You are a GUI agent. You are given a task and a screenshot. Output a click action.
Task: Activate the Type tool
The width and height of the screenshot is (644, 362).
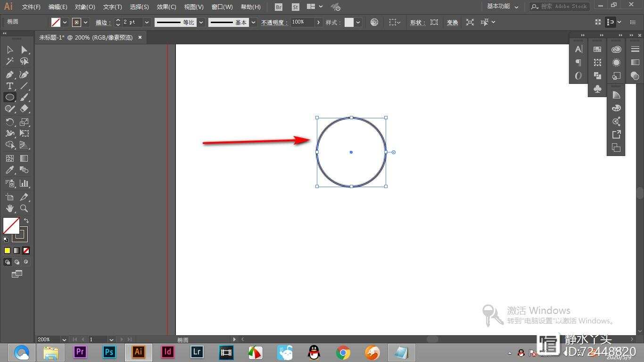[x=9, y=86]
